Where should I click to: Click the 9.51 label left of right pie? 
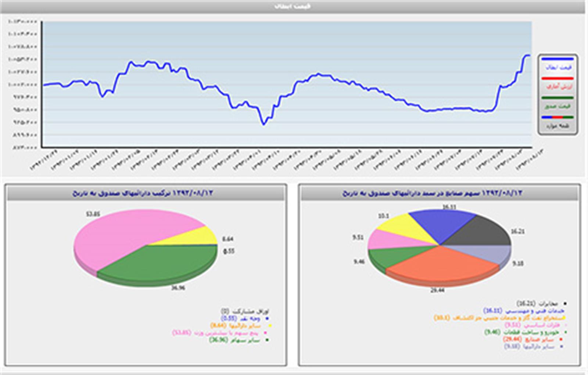coord(358,238)
